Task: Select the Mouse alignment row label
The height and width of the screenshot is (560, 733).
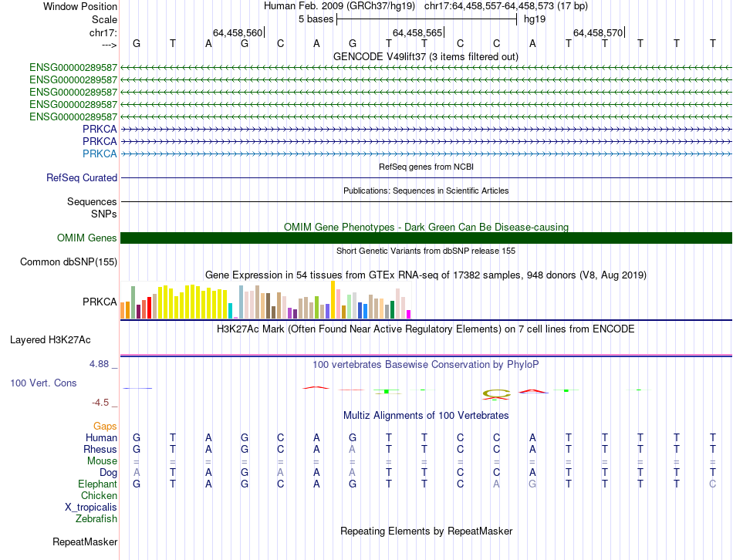Action: pyautogui.click(x=102, y=461)
